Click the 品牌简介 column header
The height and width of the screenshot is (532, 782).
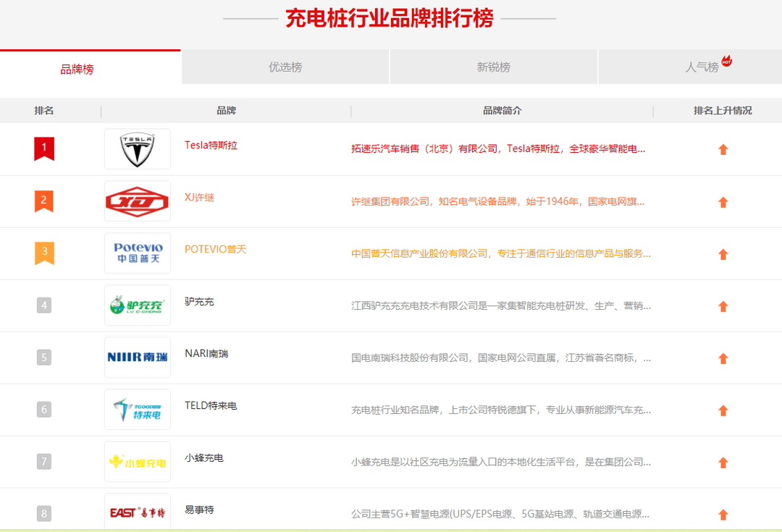click(x=503, y=111)
